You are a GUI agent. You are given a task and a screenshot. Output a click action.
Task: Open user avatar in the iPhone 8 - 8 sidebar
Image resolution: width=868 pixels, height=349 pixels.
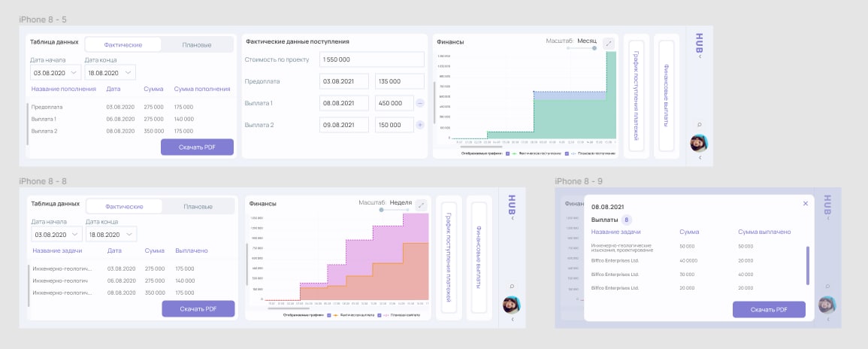(x=511, y=305)
